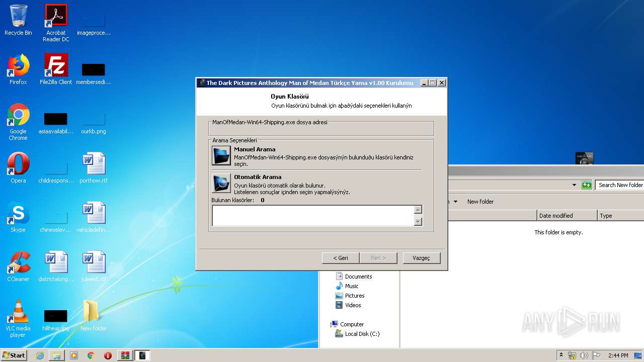Screen dimensions: 644x362
Task: Click Internet Explorer in the taskbar
Action: click(40, 355)
